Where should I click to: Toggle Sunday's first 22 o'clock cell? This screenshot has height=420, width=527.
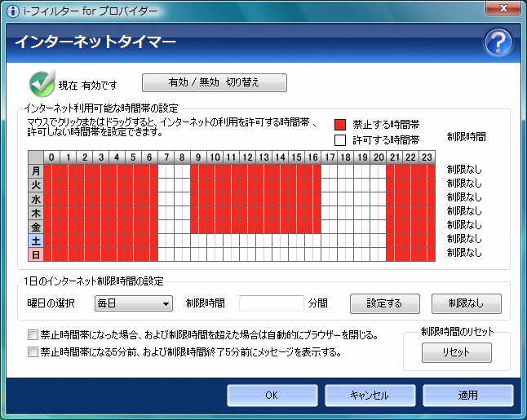click(407, 254)
